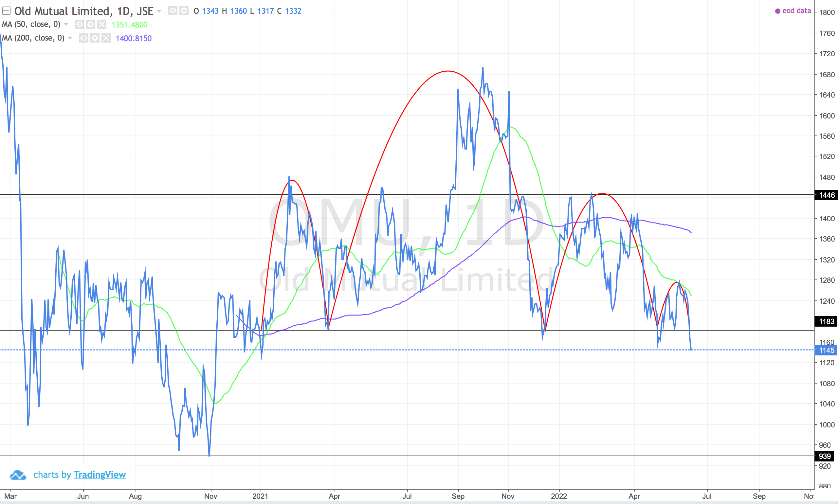Hide the MA 200 indicator with eye icon
This screenshot has width=838, height=504.
tap(84, 38)
